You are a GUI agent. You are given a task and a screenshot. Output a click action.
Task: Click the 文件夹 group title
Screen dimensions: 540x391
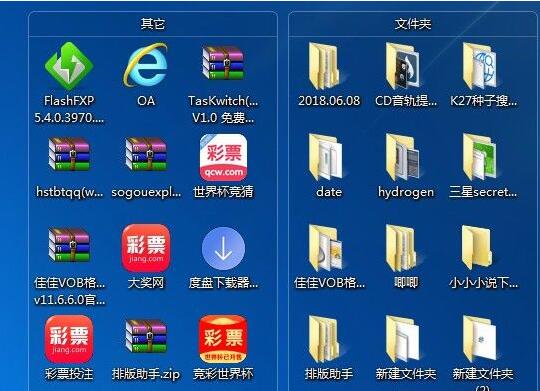(x=413, y=24)
